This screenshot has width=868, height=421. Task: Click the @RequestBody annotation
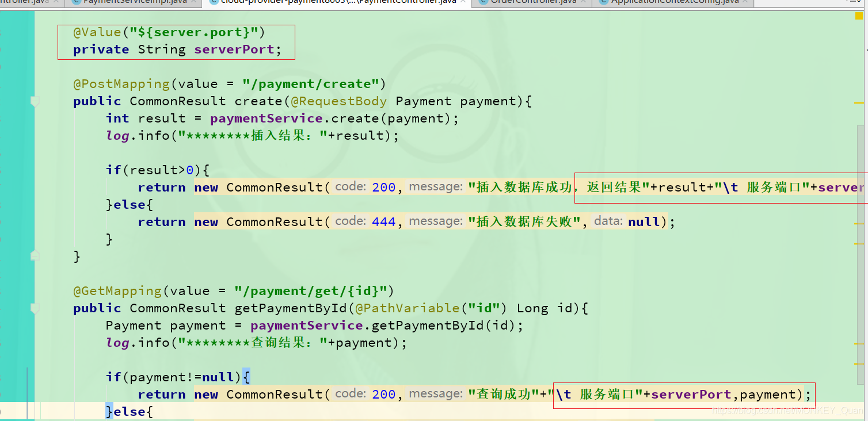[x=338, y=101]
